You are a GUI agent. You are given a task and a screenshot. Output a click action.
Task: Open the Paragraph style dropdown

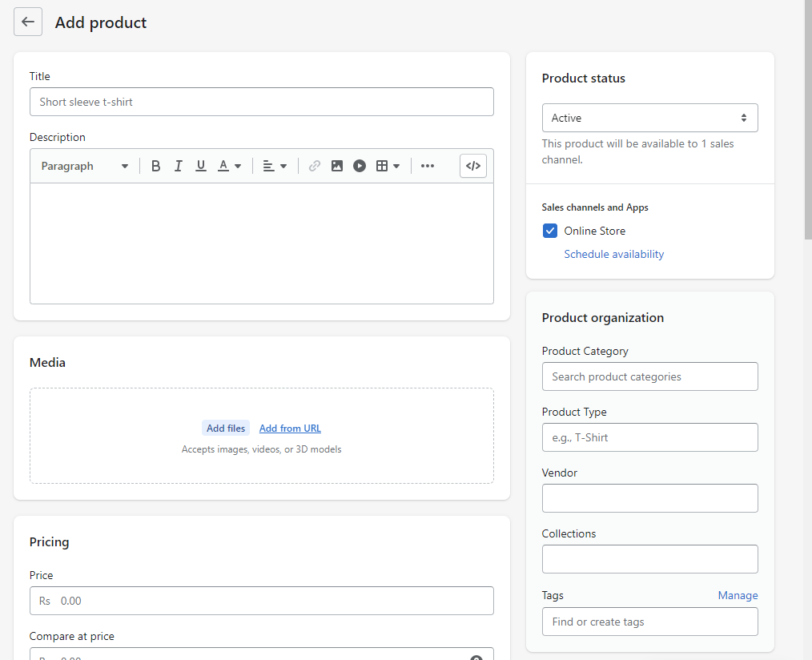click(x=85, y=166)
